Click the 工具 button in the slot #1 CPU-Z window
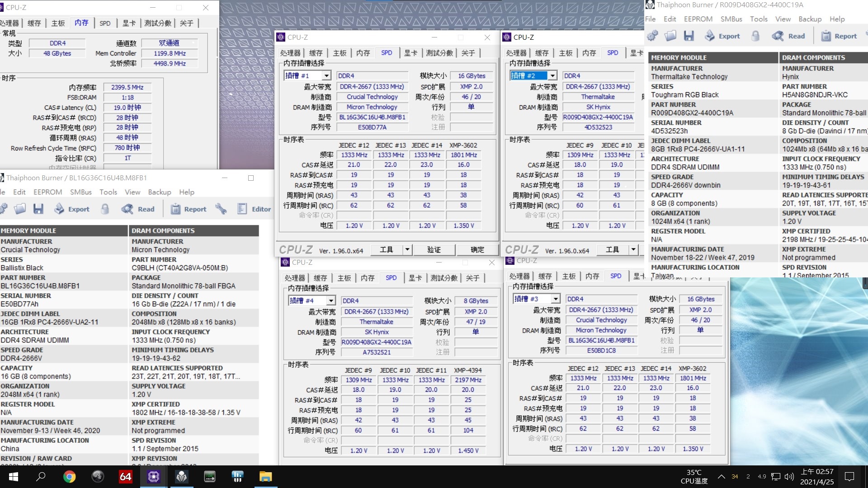Viewport: 868px width, 488px height. [387, 249]
